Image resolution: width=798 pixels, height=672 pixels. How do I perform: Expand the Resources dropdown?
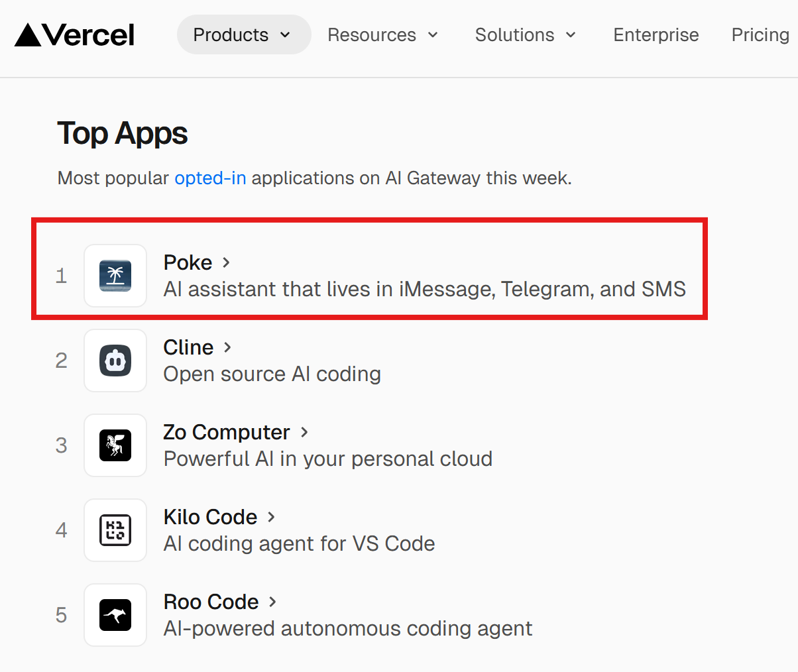pyautogui.click(x=382, y=34)
